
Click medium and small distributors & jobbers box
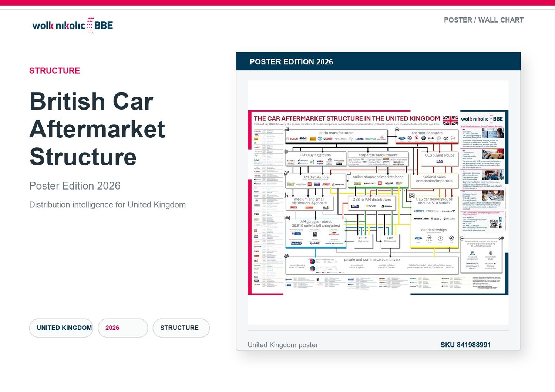pyautogui.click(x=310, y=203)
